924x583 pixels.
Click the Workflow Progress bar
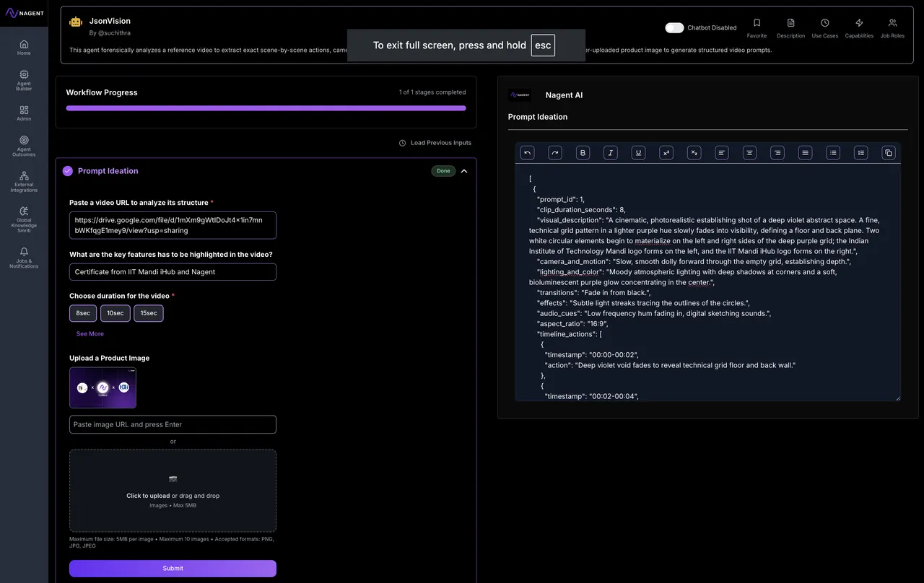point(266,108)
